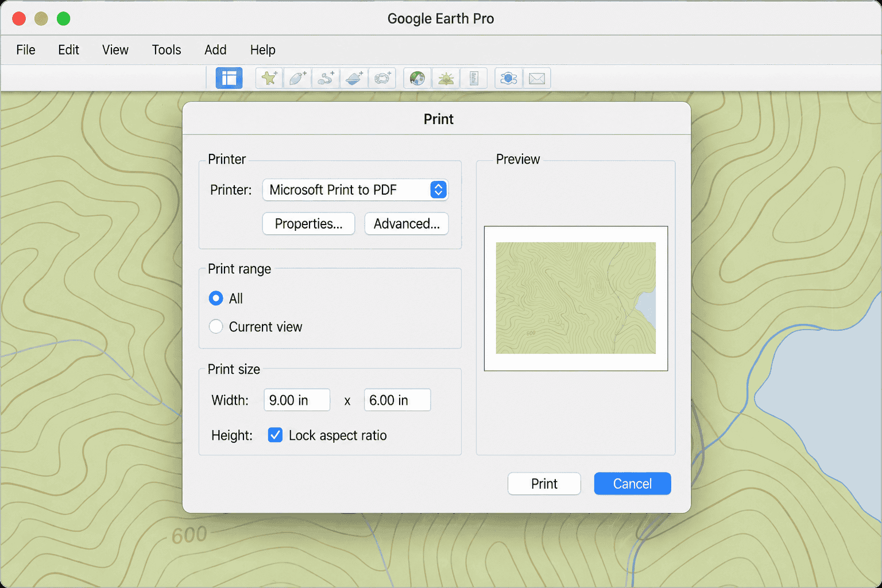
Task: Open the Tools menu
Action: pyautogui.click(x=167, y=50)
